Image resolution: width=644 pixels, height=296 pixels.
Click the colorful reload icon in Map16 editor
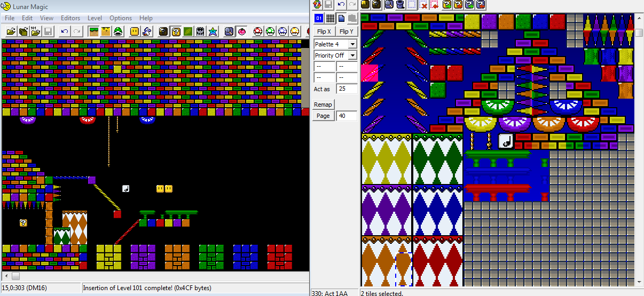pyautogui.click(x=317, y=5)
